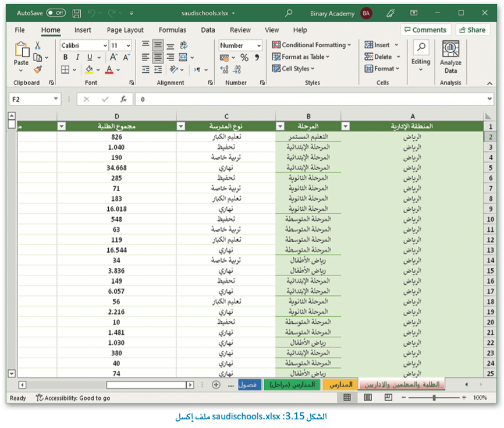The height and width of the screenshot is (428, 504).
Task: Apply Percent Style format
Action: click(244, 58)
